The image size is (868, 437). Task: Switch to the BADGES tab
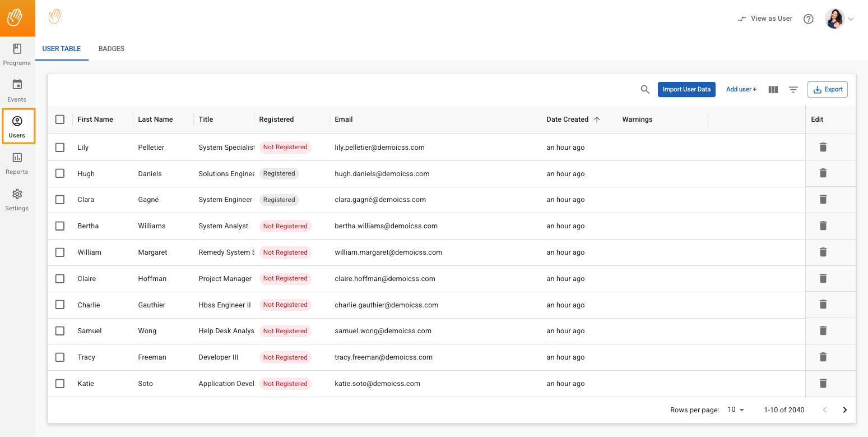(x=111, y=49)
